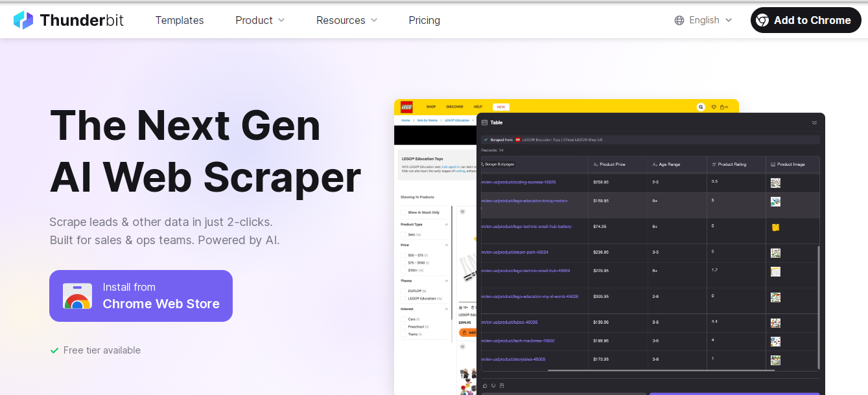
Task: Click the Thunderbit logo icon
Action: point(23,20)
